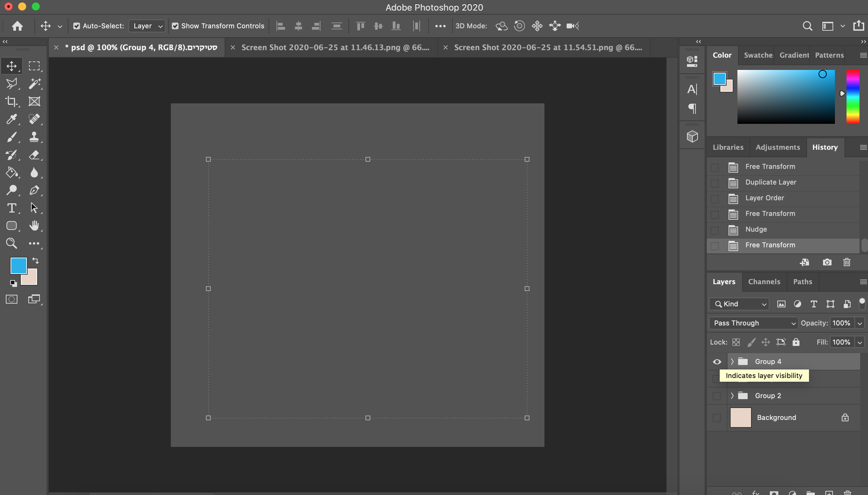
Task: Uncheck the Auto-Select checkbox
Action: tap(77, 26)
